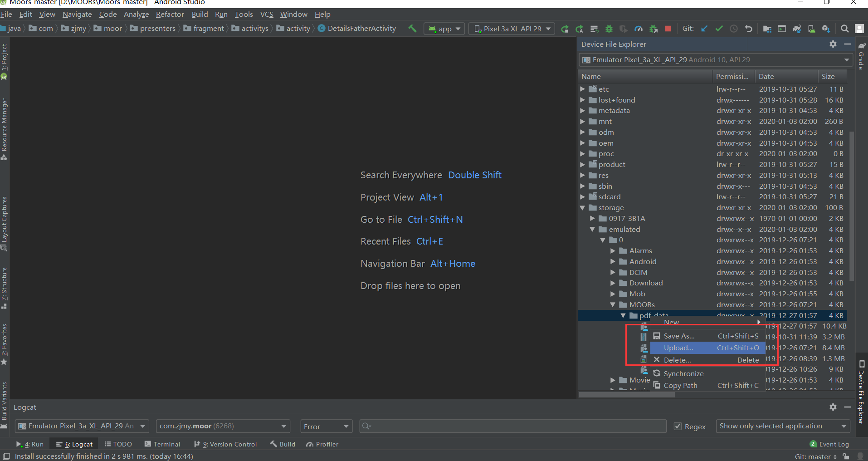Toggle the Regex checkbox in Logcat
Image resolution: width=868 pixels, height=461 pixels.
678,426
